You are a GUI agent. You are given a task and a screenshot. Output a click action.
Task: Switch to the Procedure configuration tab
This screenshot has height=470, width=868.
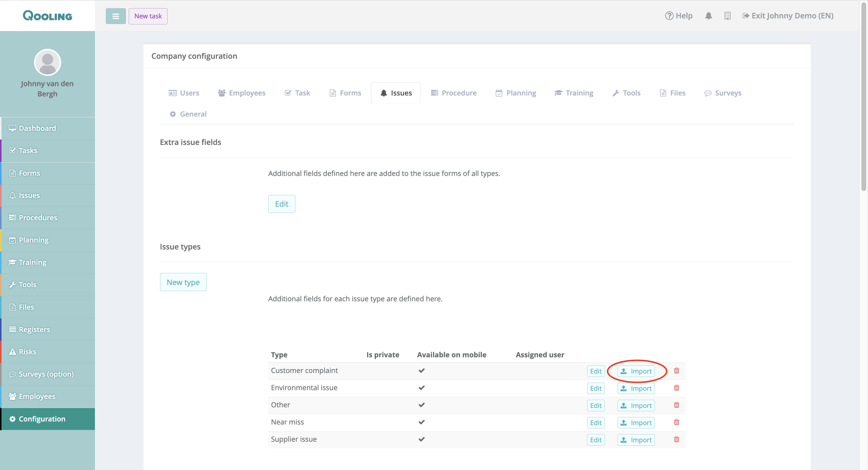454,93
